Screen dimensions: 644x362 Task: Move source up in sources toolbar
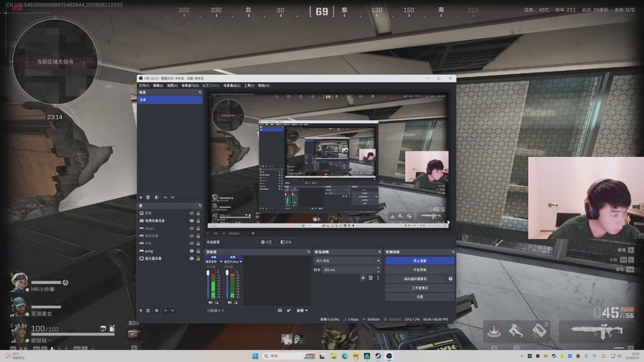(x=166, y=311)
